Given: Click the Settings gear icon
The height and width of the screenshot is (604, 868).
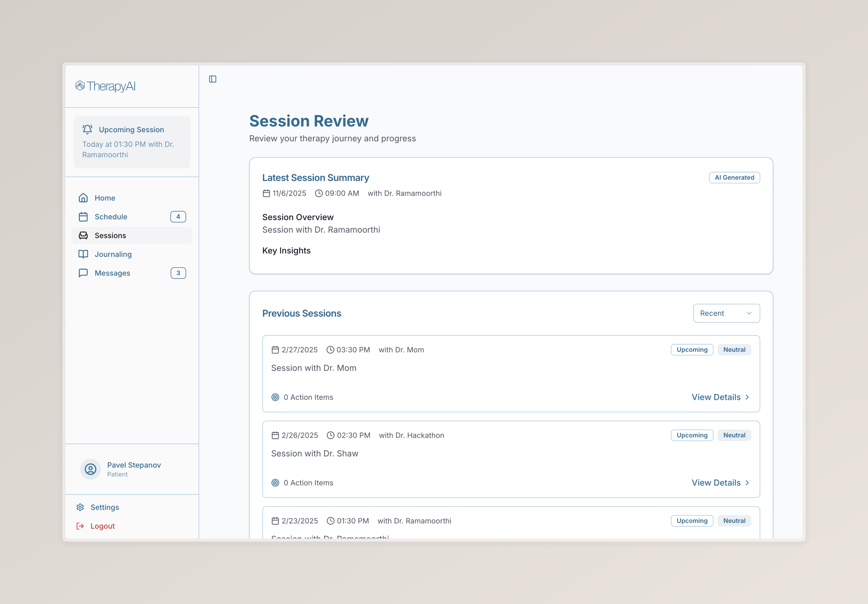Looking at the screenshot, I should click(x=80, y=507).
